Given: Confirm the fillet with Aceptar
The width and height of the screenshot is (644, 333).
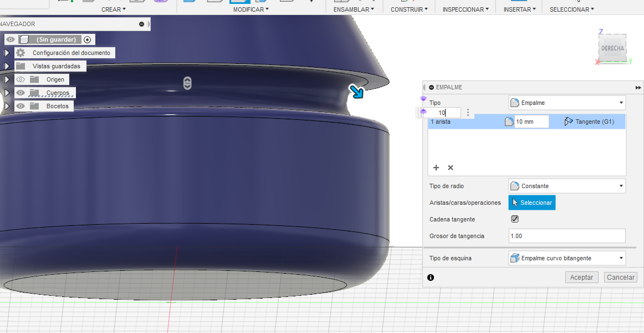Looking at the screenshot, I should tap(581, 277).
